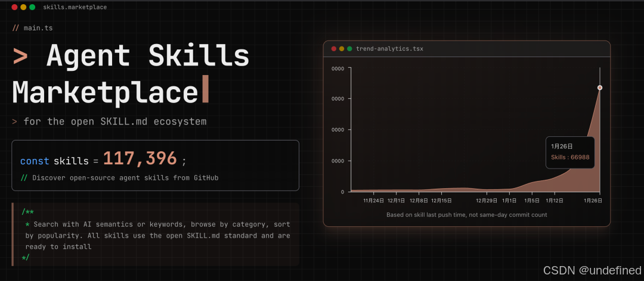Click the 1月5日 x-axis label
The image size is (644, 281).
click(x=532, y=201)
